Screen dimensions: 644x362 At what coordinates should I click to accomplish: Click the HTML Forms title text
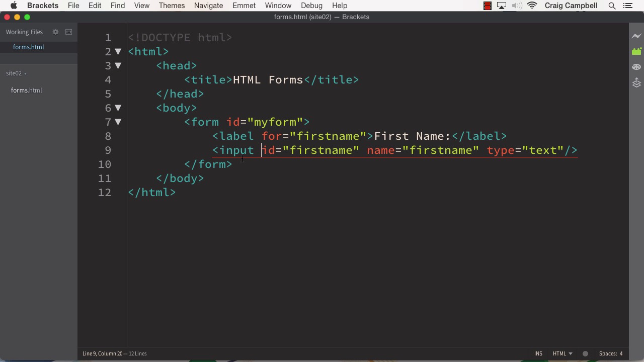(x=268, y=80)
